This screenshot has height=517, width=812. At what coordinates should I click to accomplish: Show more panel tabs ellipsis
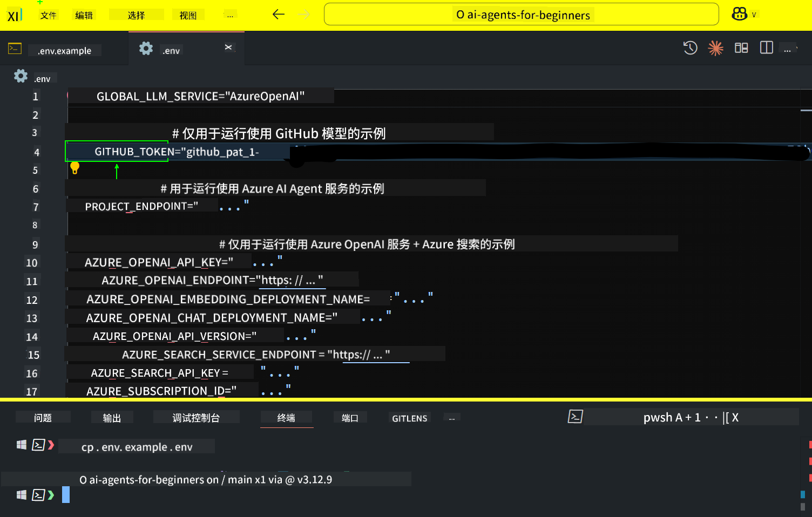click(x=451, y=418)
